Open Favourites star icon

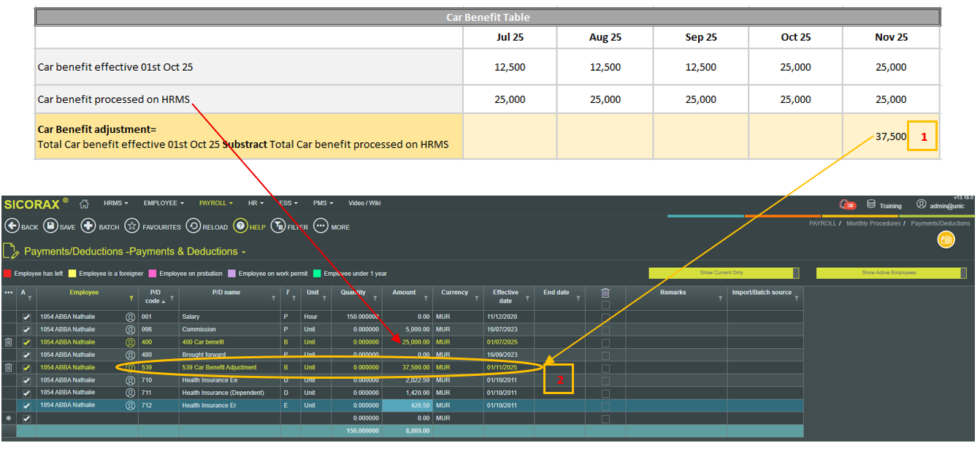click(x=132, y=226)
